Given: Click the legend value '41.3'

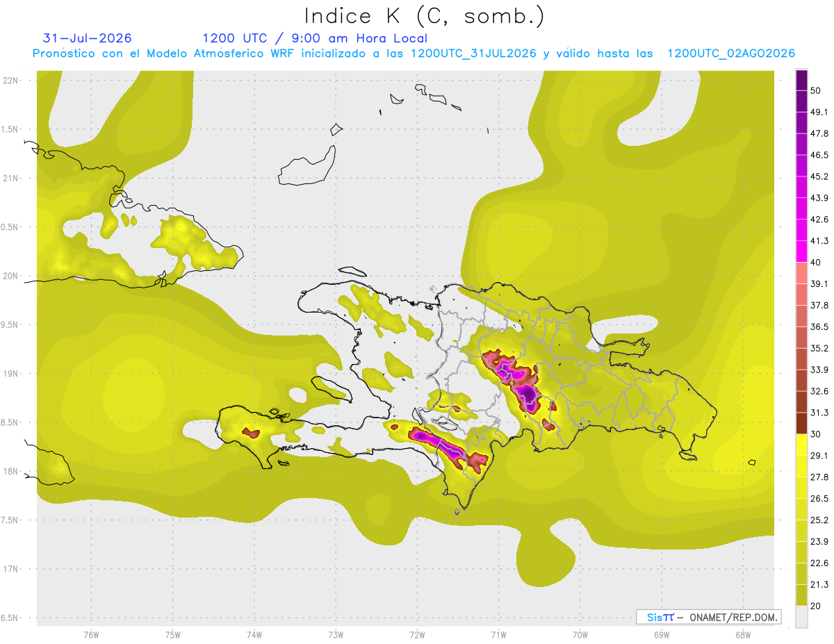Looking at the screenshot, I should (818, 241).
